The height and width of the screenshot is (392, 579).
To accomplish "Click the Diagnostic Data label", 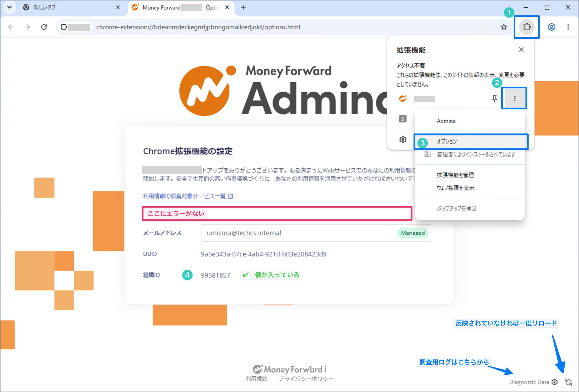I will pyautogui.click(x=529, y=382).
